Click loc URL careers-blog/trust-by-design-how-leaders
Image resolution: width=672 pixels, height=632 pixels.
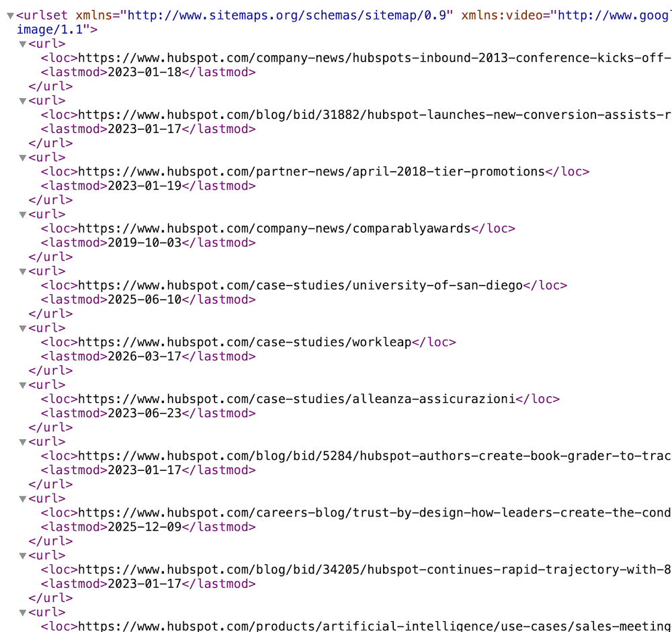pos(374,513)
